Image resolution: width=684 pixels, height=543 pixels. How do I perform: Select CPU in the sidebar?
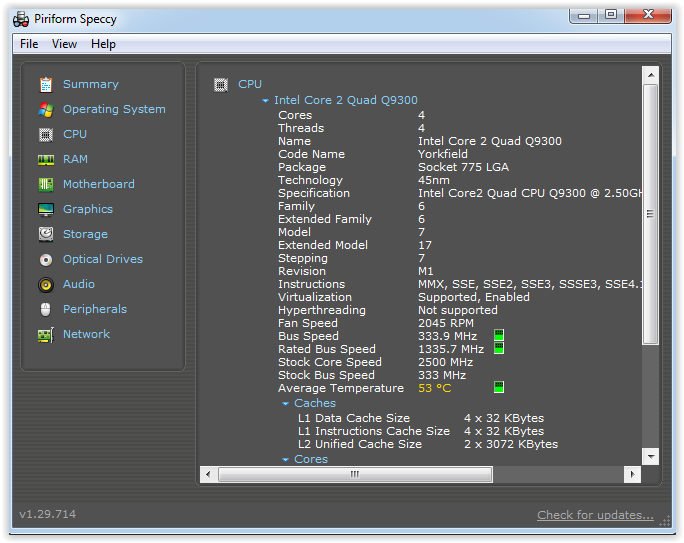(75, 134)
